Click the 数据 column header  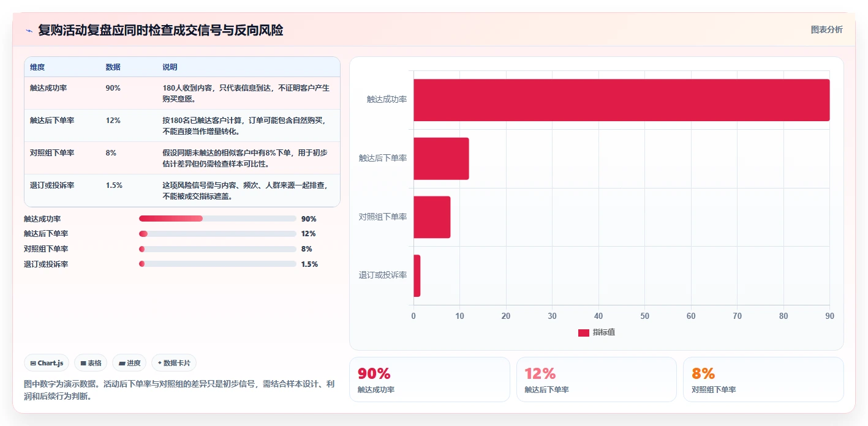coord(113,67)
